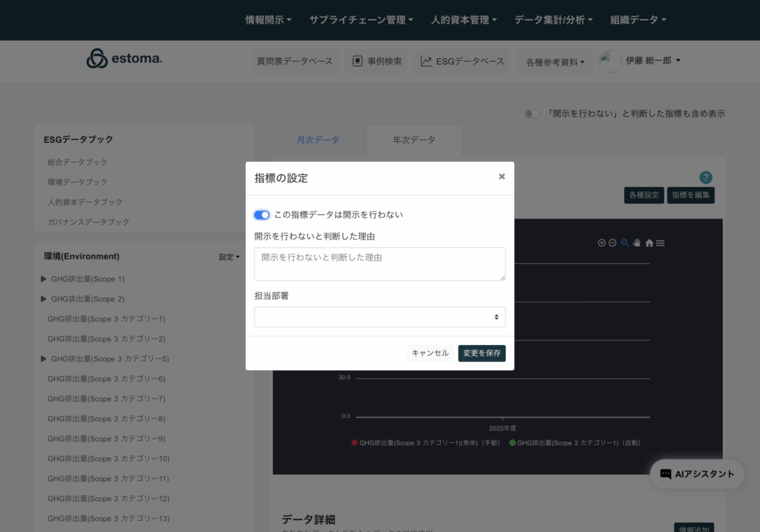Screen dimensions: 760x532
Task: Open the データ集計/分析 menu
Action: coord(553,20)
